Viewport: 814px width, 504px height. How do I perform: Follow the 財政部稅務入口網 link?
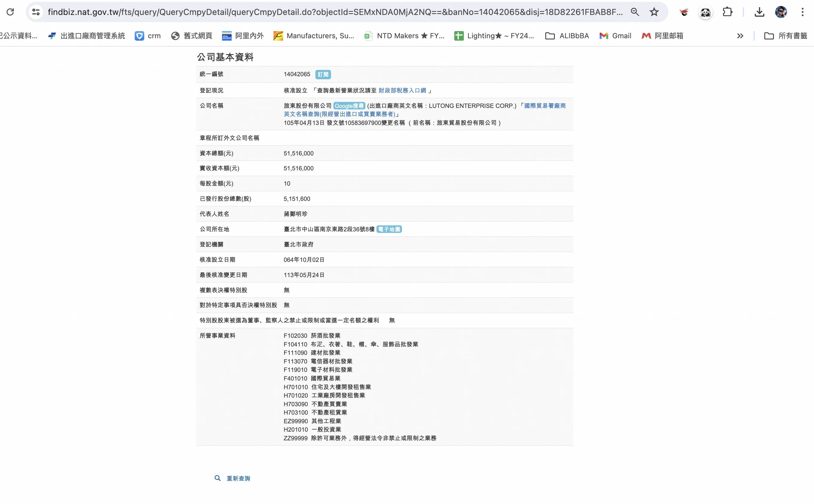click(402, 90)
